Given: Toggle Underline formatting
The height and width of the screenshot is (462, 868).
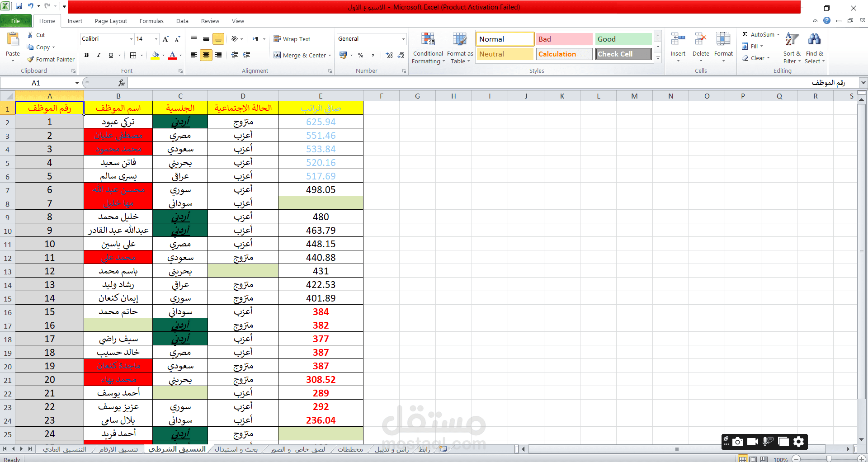Looking at the screenshot, I should pyautogui.click(x=111, y=55).
